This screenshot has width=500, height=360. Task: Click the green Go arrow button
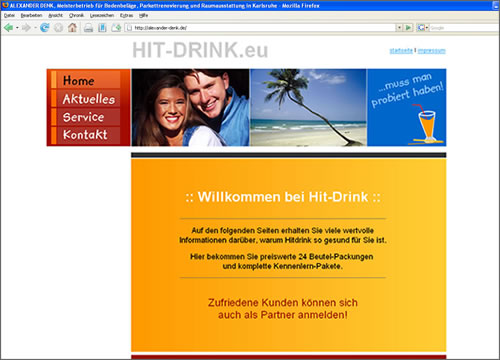point(408,28)
